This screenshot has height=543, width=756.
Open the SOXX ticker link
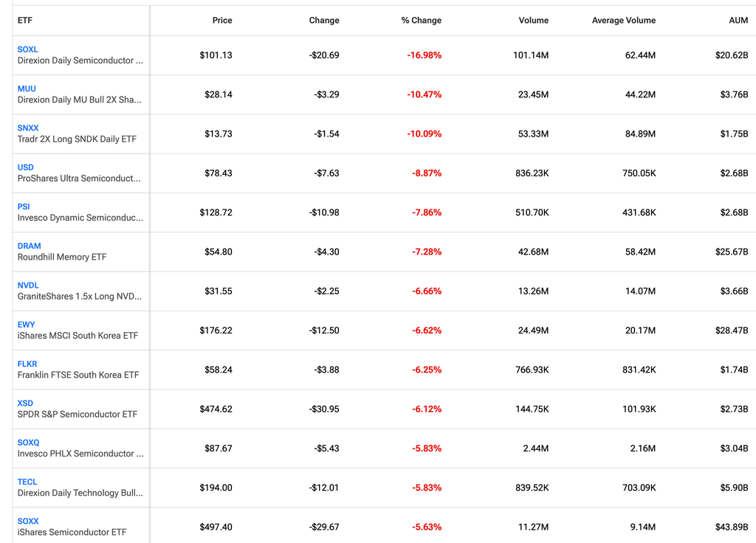click(x=28, y=522)
